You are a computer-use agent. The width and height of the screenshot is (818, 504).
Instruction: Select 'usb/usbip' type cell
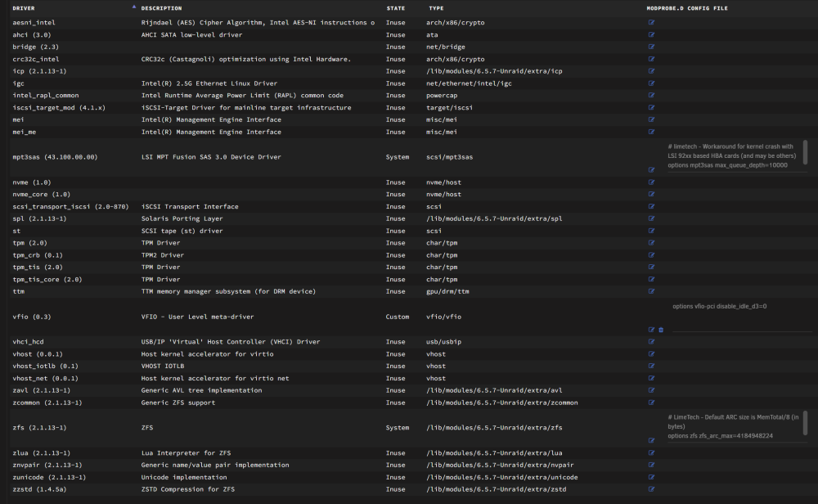[443, 342]
